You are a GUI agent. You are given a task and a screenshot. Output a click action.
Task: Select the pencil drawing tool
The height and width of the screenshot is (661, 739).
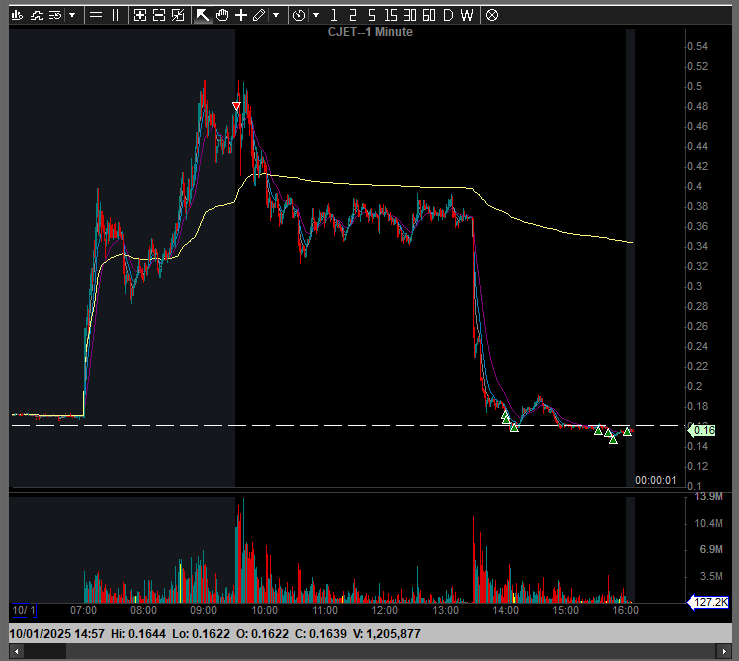(259, 16)
